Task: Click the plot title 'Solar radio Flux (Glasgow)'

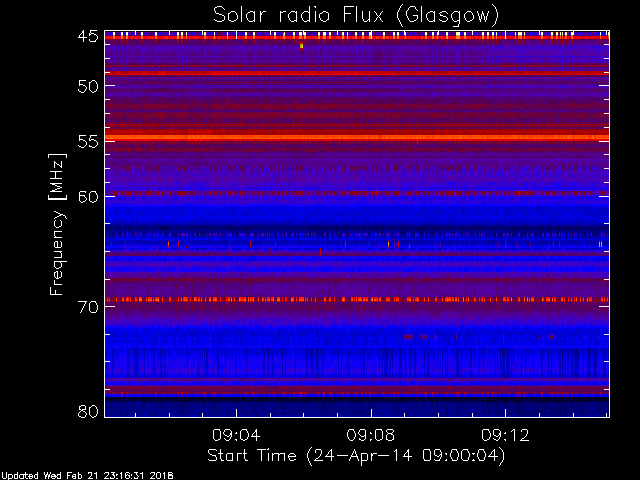Action: (x=356, y=15)
